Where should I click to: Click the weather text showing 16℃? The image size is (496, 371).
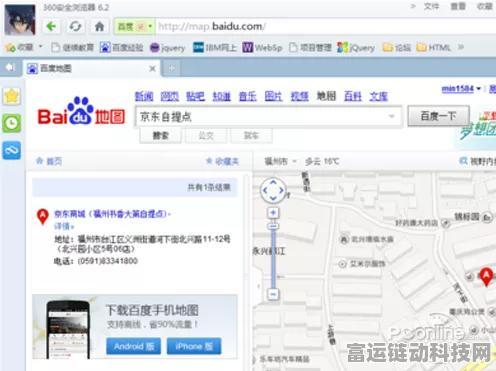tap(322, 161)
